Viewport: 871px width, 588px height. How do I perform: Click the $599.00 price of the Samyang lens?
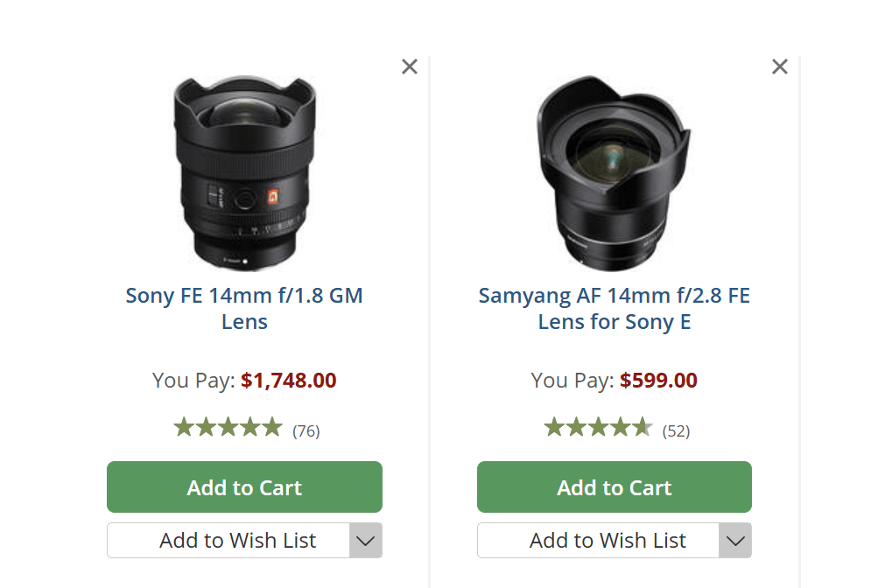[x=658, y=381]
